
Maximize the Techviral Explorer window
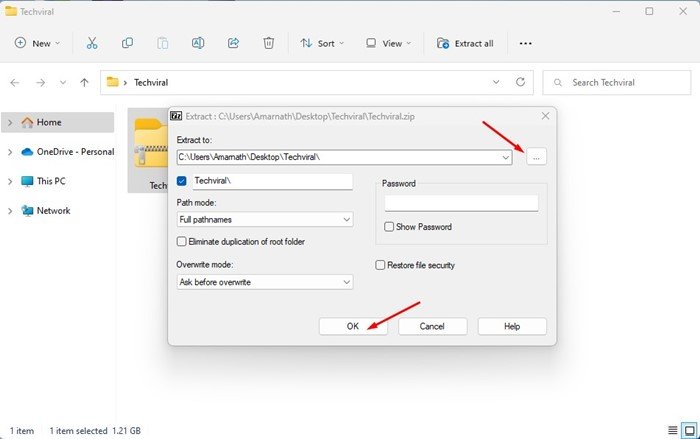click(x=649, y=11)
